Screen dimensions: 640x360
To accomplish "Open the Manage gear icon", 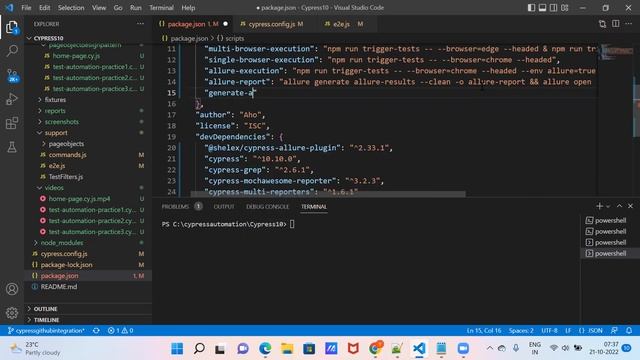I will tap(12, 313).
